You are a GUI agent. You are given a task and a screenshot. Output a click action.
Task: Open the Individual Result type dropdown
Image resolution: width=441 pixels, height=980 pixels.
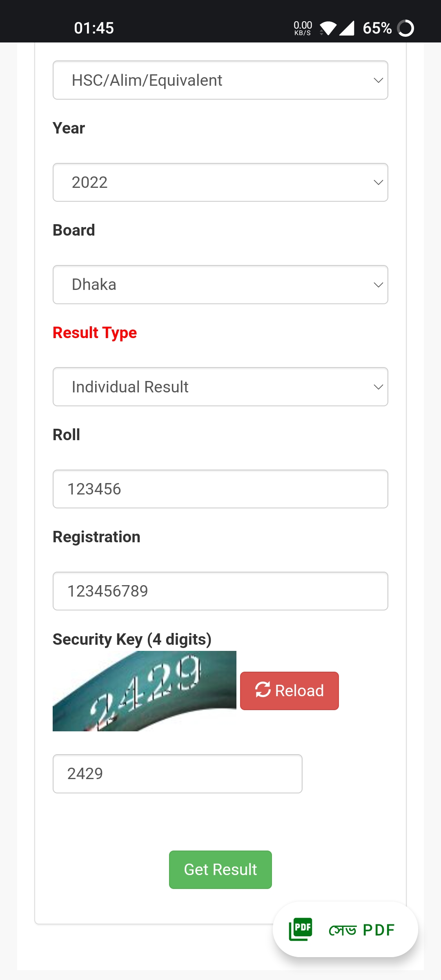pyautogui.click(x=220, y=387)
